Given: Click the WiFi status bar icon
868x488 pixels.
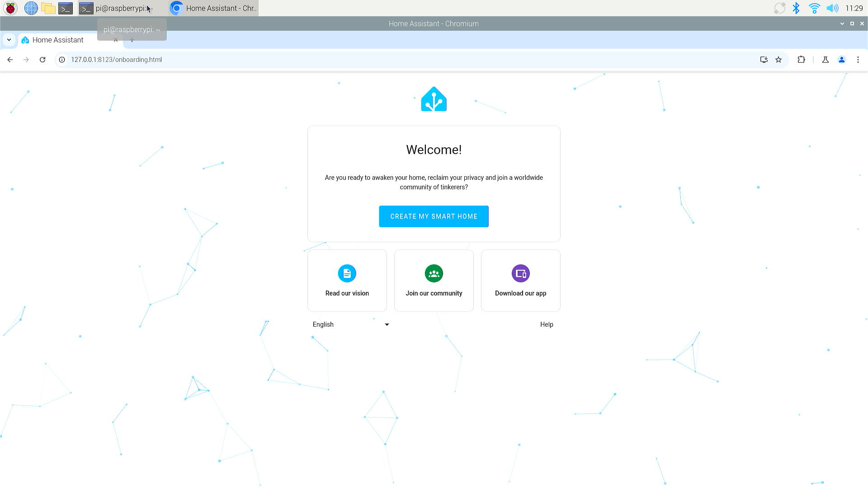Looking at the screenshot, I should 813,8.
